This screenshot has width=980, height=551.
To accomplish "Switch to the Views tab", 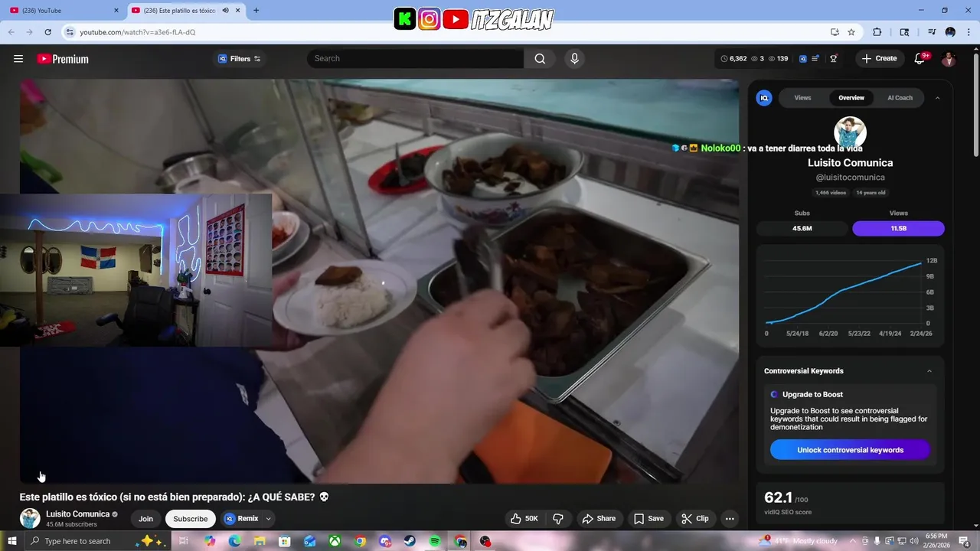I will pyautogui.click(x=802, y=98).
